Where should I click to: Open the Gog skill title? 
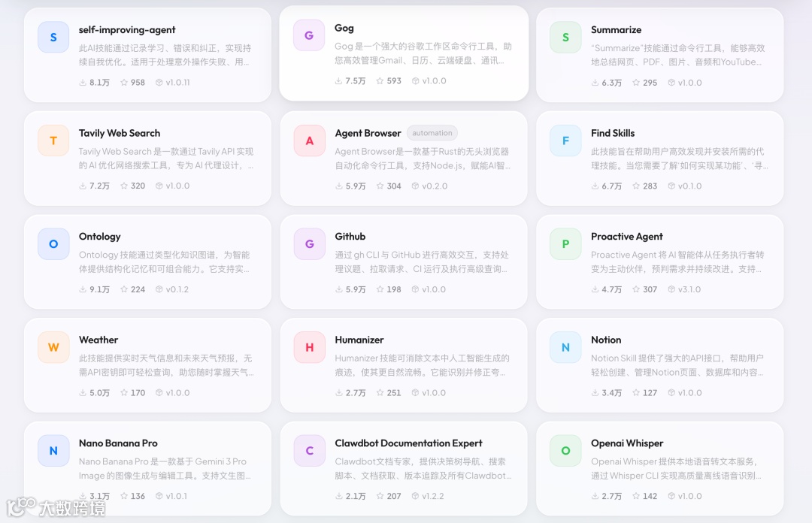[x=344, y=28]
